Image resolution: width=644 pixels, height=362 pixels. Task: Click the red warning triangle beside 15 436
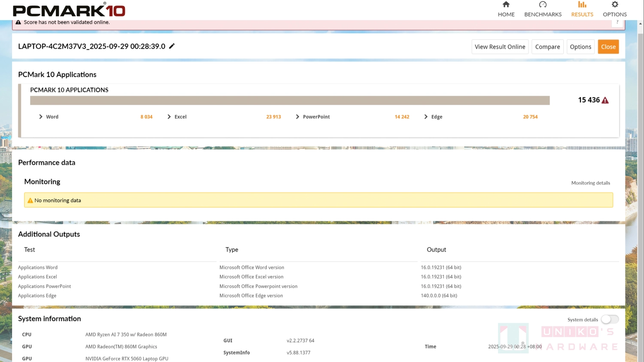tap(605, 100)
